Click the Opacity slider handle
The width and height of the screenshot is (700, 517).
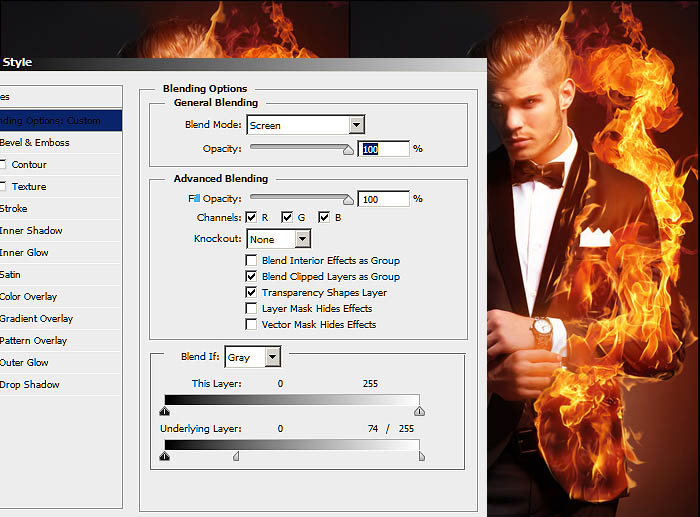(x=348, y=150)
